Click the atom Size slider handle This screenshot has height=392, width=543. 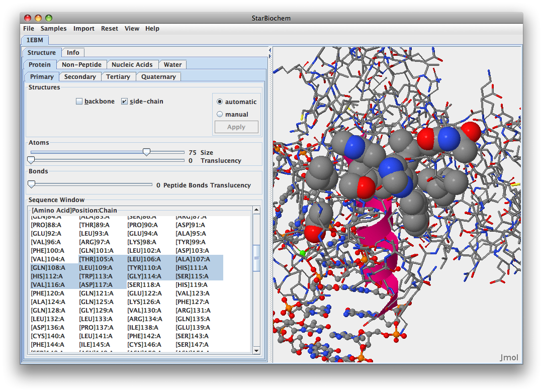coord(146,152)
